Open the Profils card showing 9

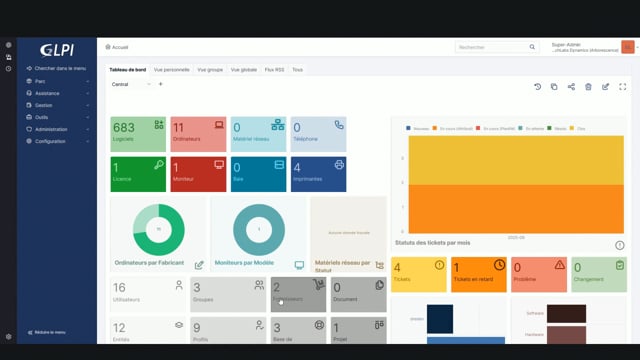coord(228,330)
